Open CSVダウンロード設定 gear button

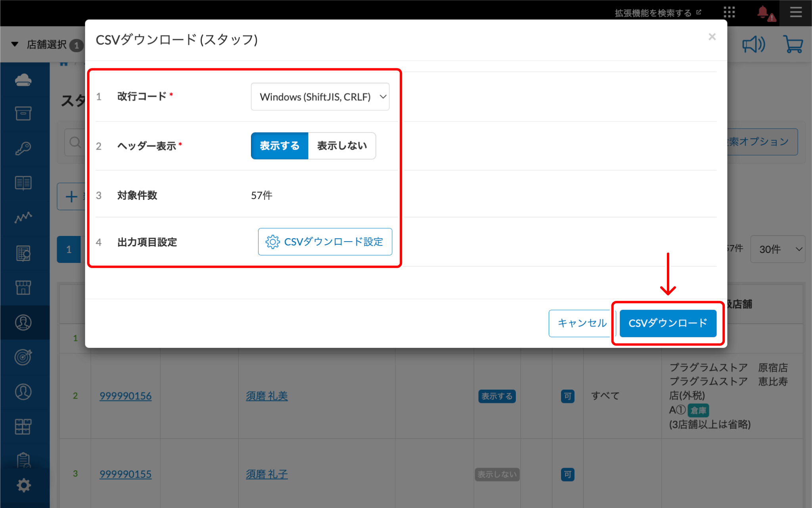coord(325,242)
